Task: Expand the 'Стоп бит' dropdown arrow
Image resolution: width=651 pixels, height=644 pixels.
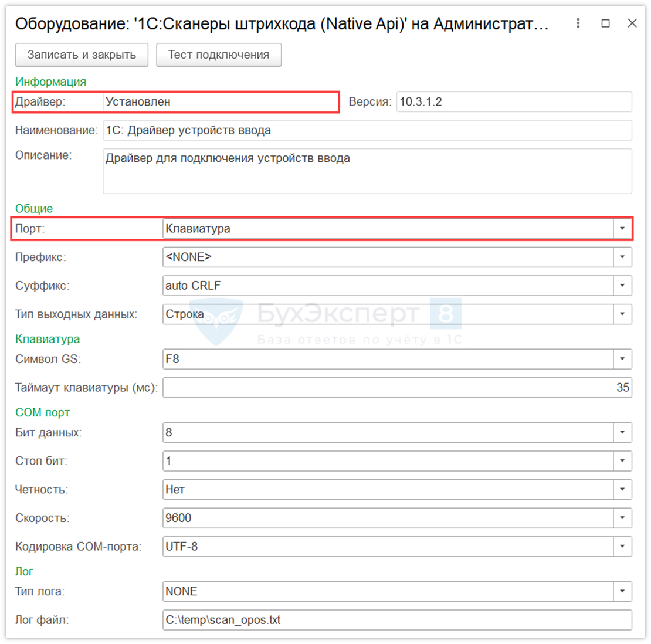Action: 622,461
